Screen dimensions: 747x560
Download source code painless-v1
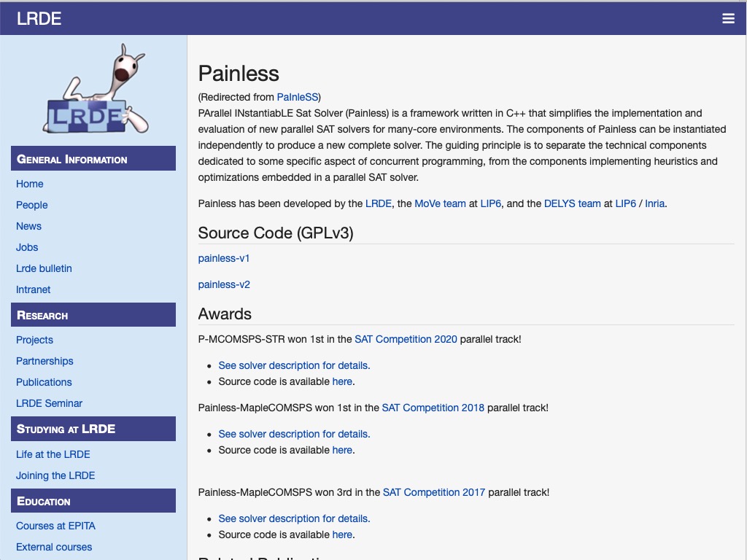click(223, 258)
